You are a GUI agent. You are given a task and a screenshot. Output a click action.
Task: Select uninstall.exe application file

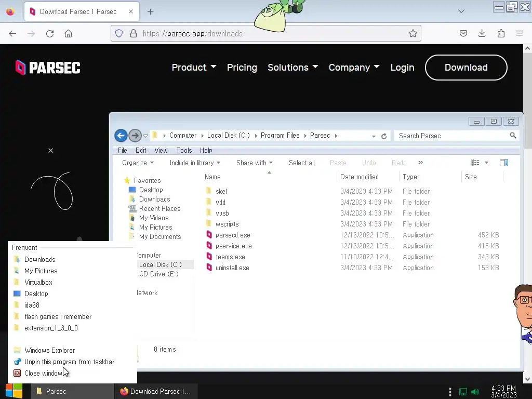tap(232, 268)
